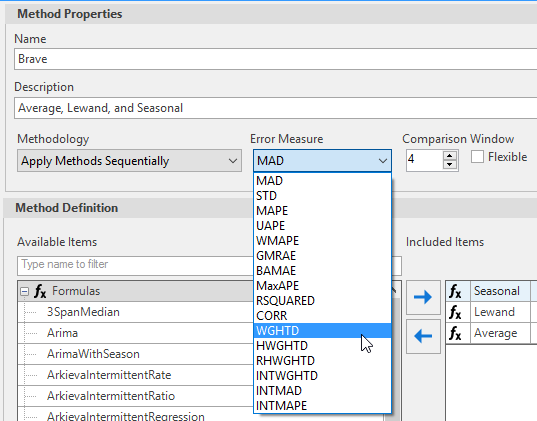
Task: Open the Methodology dropdown
Action: tap(129, 161)
